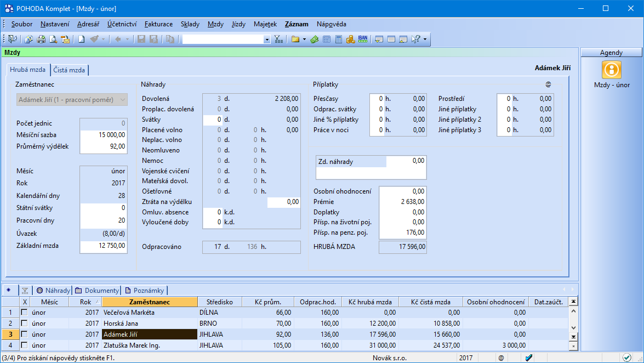Click the Agendy panel header button
This screenshot has width=644, height=363.
pos(611,52)
